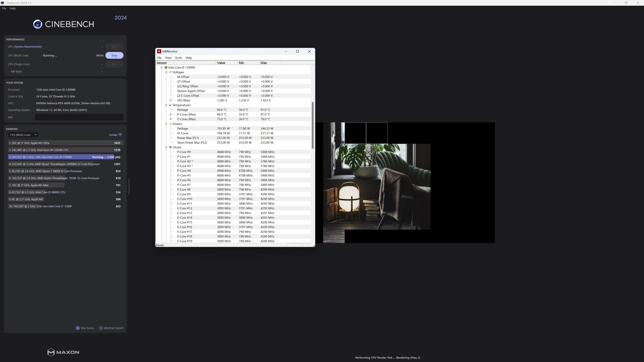Image resolution: width=644 pixels, height=362 pixels.
Task: Expand the P-Cores (Max) temperature row
Action: click(x=171, y=114)
